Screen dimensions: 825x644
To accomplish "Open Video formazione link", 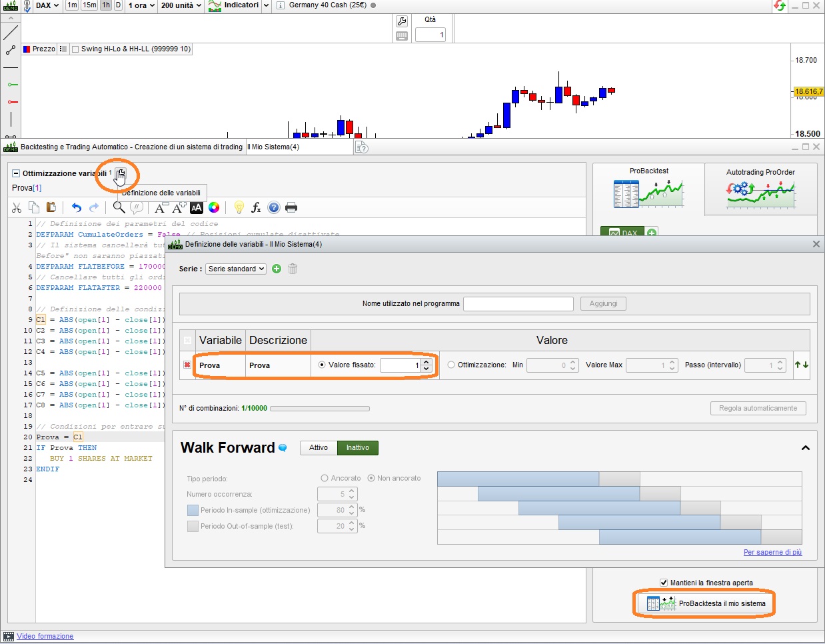I will (x=45, y=636).
